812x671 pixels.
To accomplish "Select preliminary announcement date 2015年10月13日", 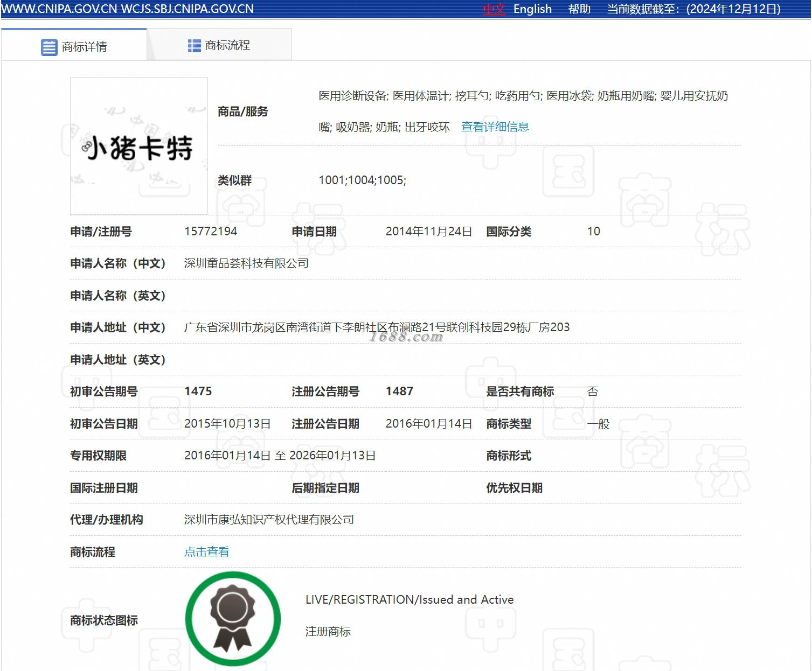I will [x=227, y=423].
